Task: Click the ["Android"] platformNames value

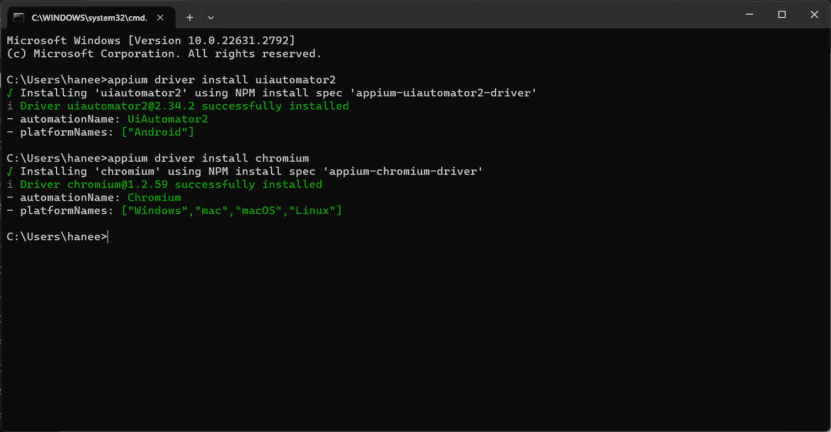Action: coord(158,132)
